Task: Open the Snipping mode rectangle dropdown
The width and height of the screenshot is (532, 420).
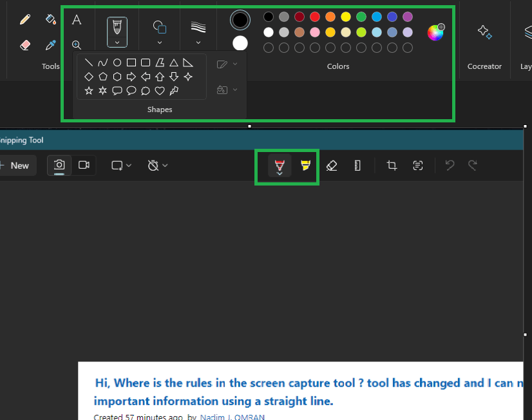Action: tap(121, 165)
